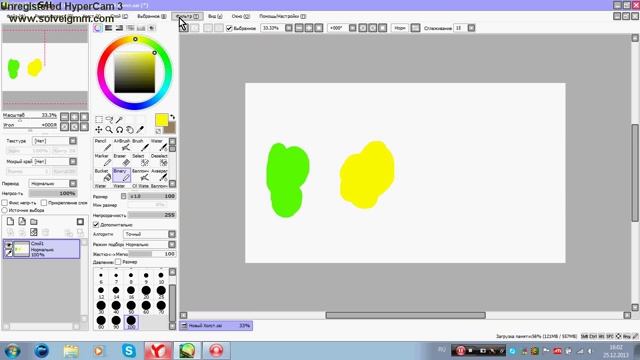Choose the rectangular selection tool
Screen dimensions: 640x360
[x=99, y=120]
